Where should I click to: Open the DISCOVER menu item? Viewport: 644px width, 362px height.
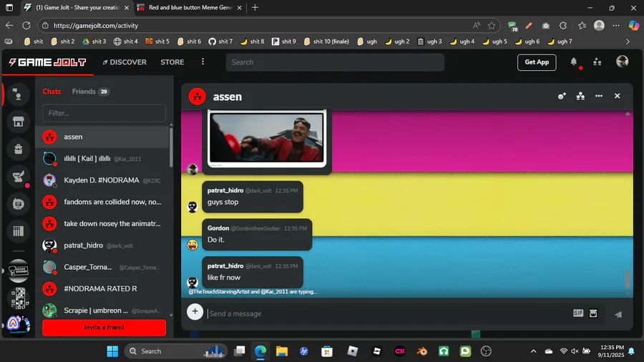(125, 62)
